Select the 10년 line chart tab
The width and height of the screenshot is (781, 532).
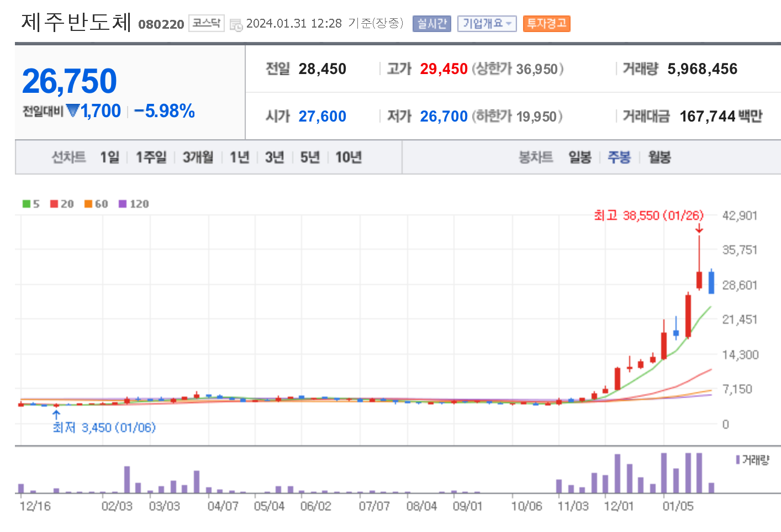(349, 157)
